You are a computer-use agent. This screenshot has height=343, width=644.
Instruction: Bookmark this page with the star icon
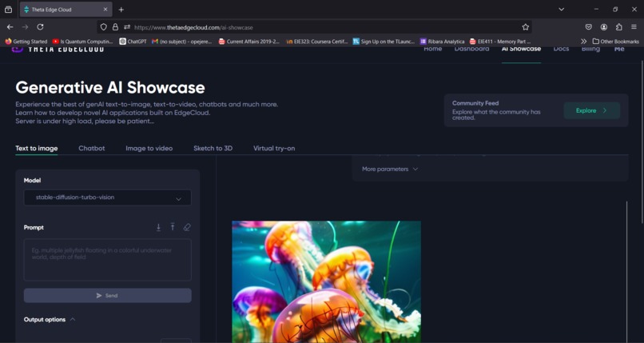(525, 27)
